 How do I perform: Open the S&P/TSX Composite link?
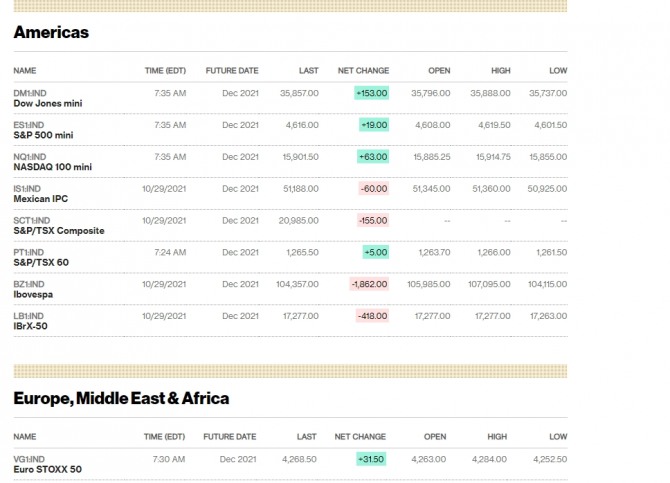[58, 231]
